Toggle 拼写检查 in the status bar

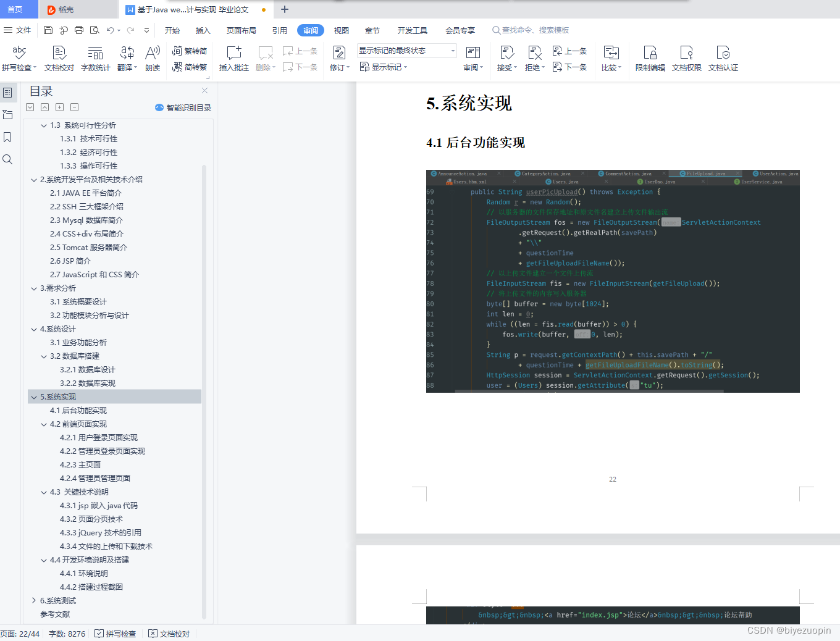coord(115,633)
